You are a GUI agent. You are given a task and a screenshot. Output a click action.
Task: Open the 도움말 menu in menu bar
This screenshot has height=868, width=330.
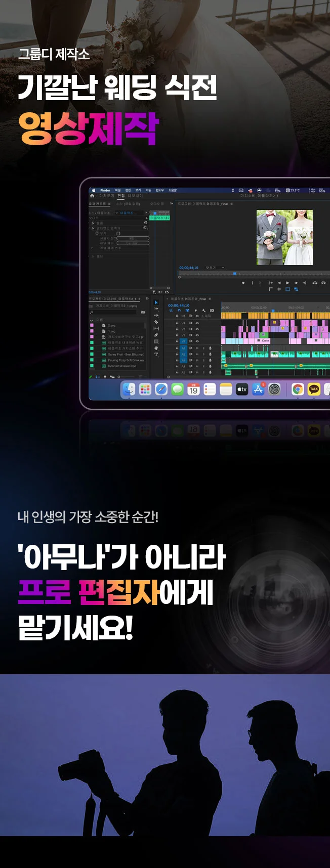[x=173, y=190]
